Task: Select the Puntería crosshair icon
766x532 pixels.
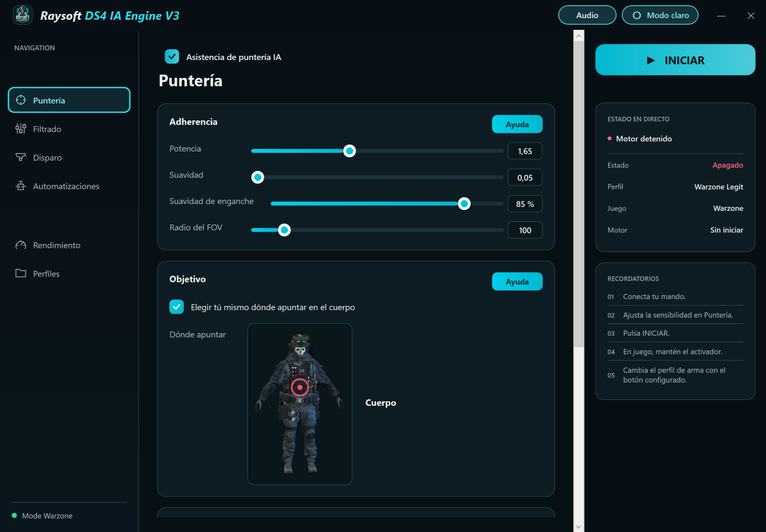Action: tap(21, 100)
